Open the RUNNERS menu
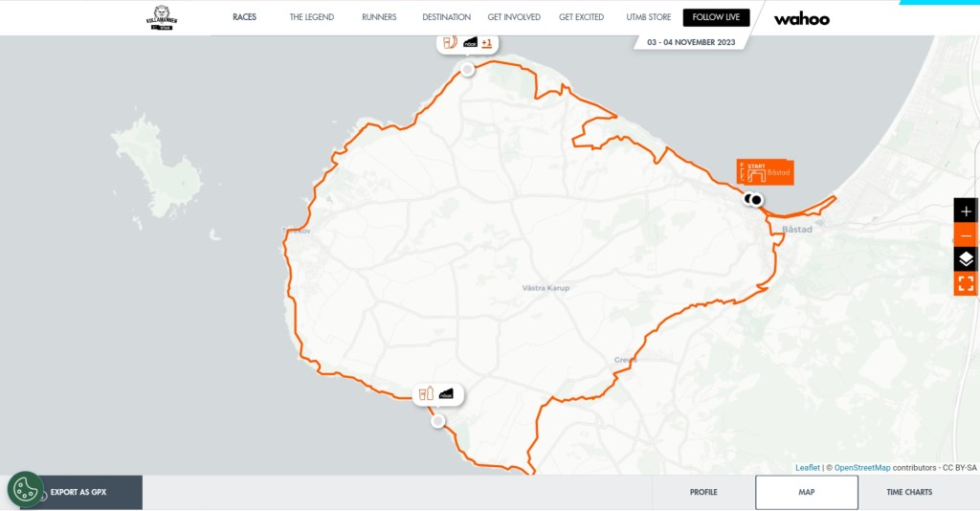The width and height of the screenshot is (980, 511). tap(379, 17)
